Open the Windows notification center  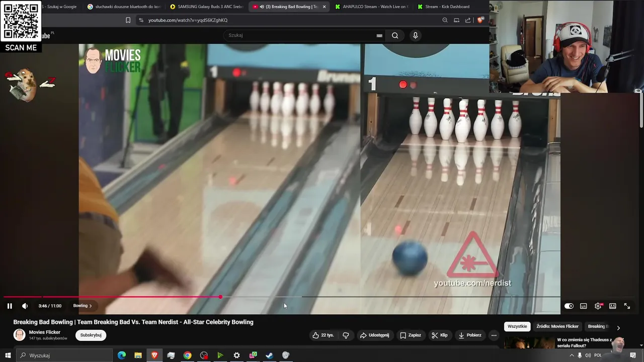(x=633, y=355)
